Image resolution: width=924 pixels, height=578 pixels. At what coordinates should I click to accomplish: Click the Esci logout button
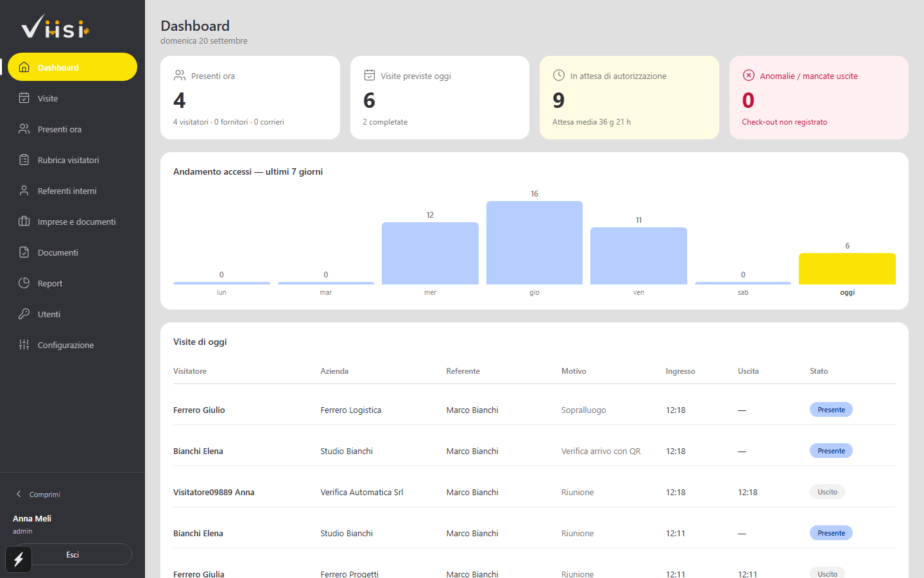[73, 554]
